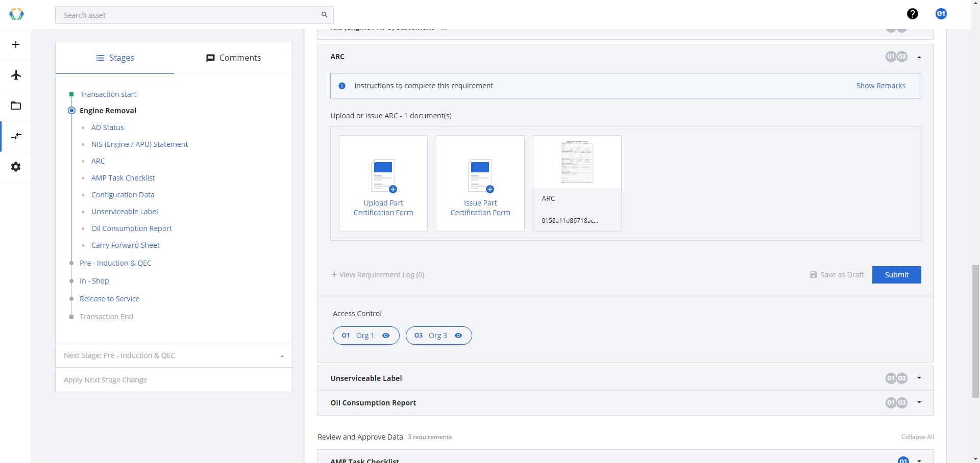Click the page vertical scrollbar thumb

click(x=975, y=331)
